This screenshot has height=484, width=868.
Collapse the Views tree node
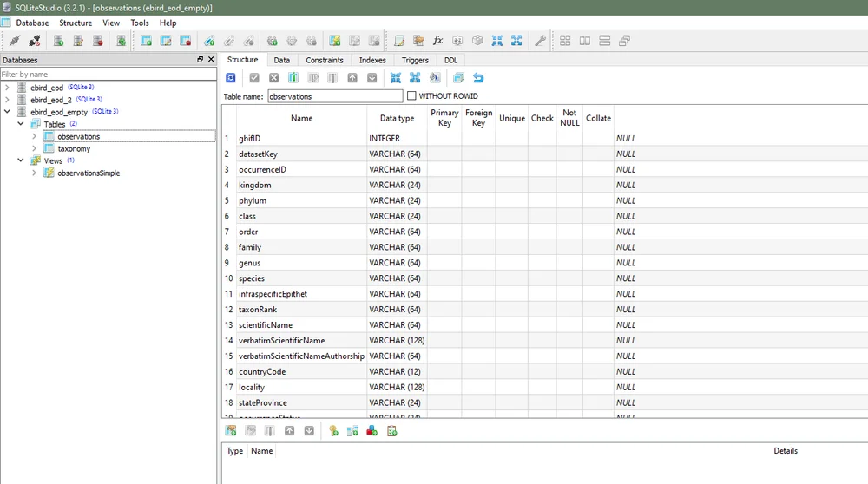pos(21,160)
